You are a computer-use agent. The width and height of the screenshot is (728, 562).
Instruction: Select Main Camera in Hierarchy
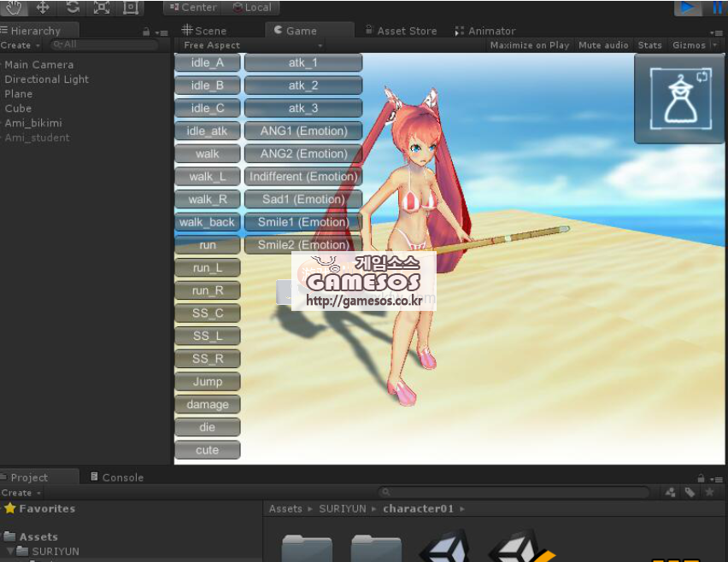pos(39,65)
